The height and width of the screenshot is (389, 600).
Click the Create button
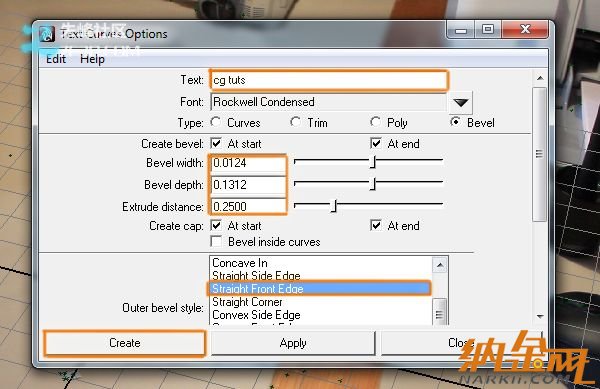coord(125,343)
